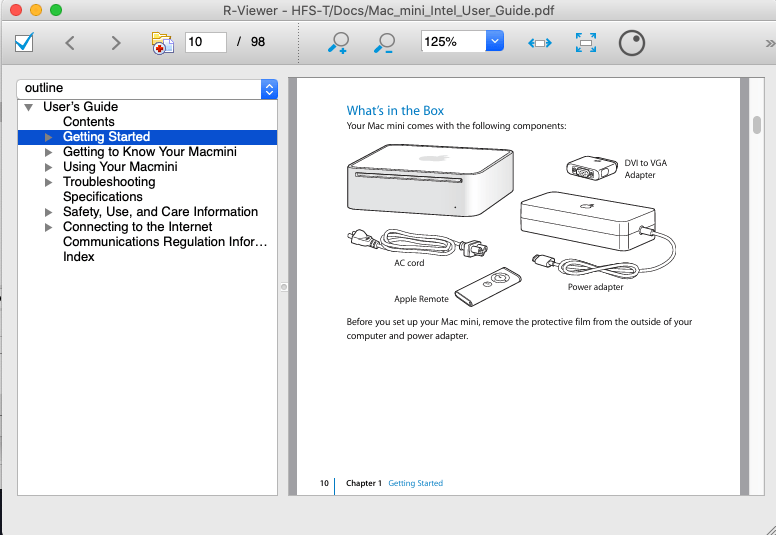Click the Chapter 1 footer text
Viewport: 776px width, 535px height.
tap(364, 483)
